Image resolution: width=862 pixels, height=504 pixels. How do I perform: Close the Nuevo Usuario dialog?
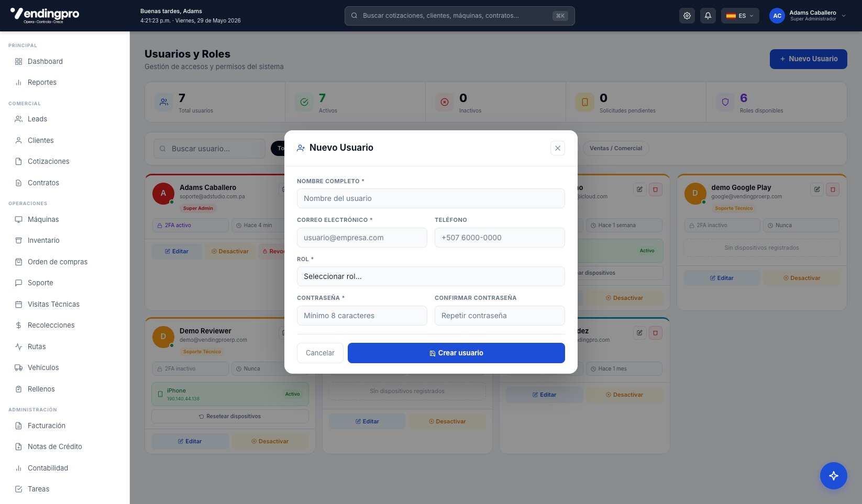click(x=558, y=148)
